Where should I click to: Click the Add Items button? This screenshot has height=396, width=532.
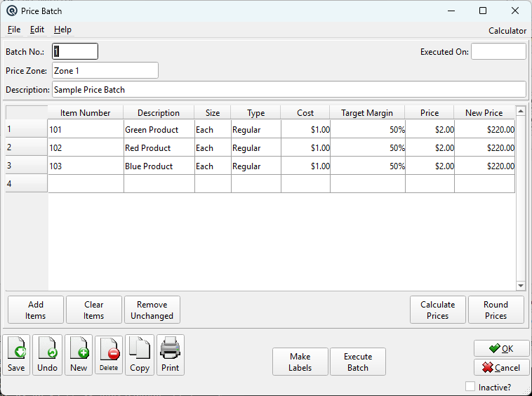(x=36, y=310)
